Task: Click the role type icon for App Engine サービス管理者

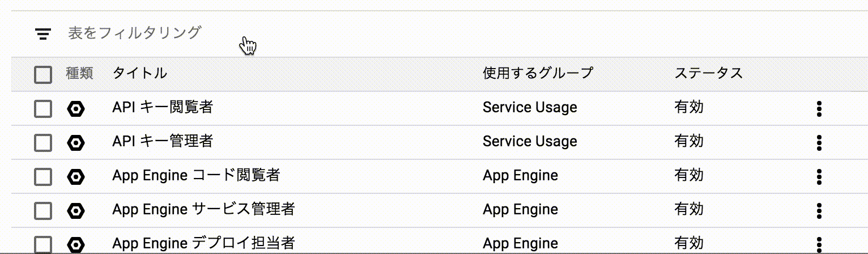Action: point(76,211)
